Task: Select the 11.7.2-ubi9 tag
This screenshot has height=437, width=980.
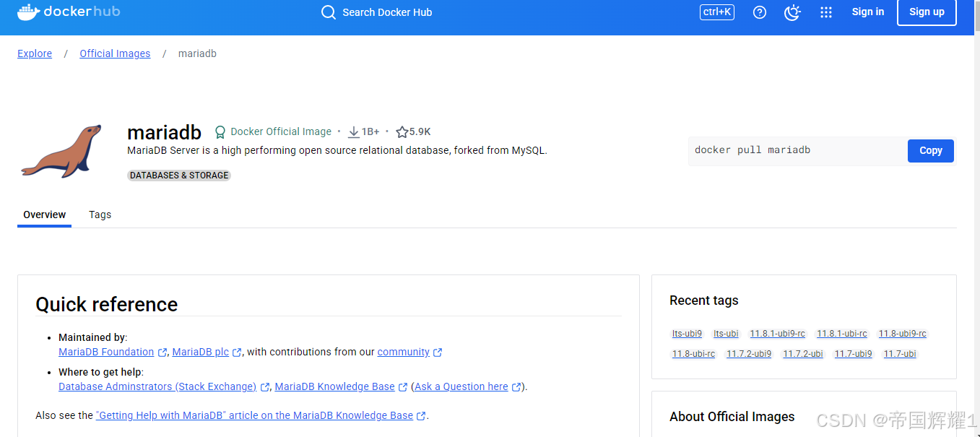Action: tap(749, 354)
